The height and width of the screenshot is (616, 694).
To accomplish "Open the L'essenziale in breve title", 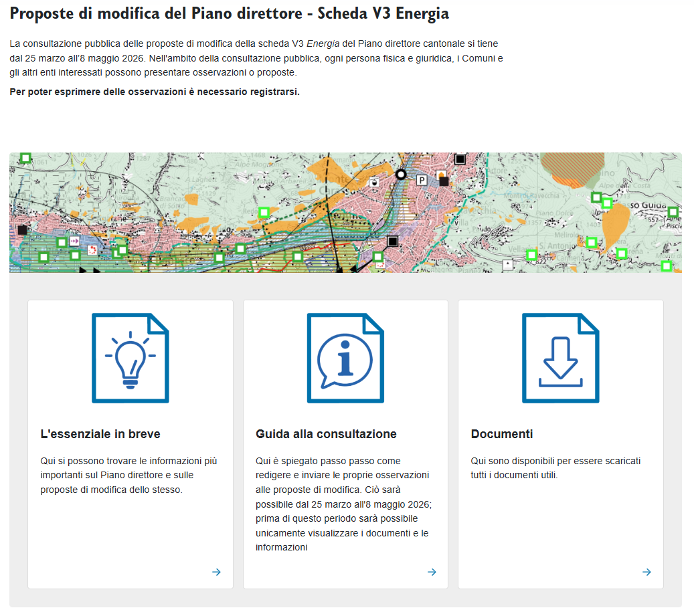I will [x=100, y=434].
